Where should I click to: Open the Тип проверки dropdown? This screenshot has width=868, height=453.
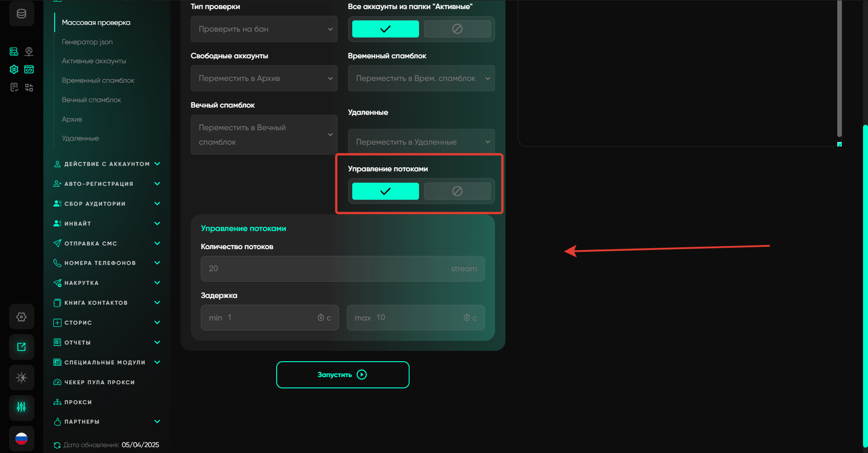pos(264,29)
